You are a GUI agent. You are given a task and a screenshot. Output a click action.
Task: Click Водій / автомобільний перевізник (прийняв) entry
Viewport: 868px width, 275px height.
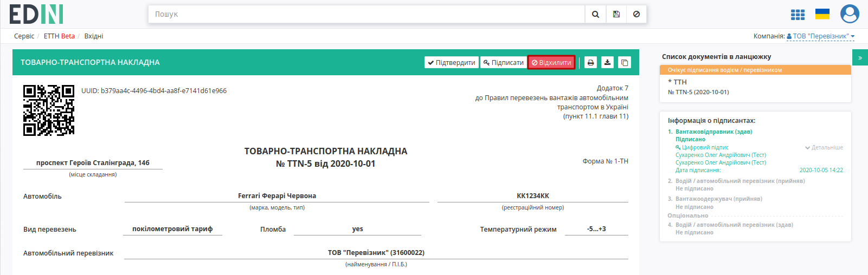pos(740,181)
